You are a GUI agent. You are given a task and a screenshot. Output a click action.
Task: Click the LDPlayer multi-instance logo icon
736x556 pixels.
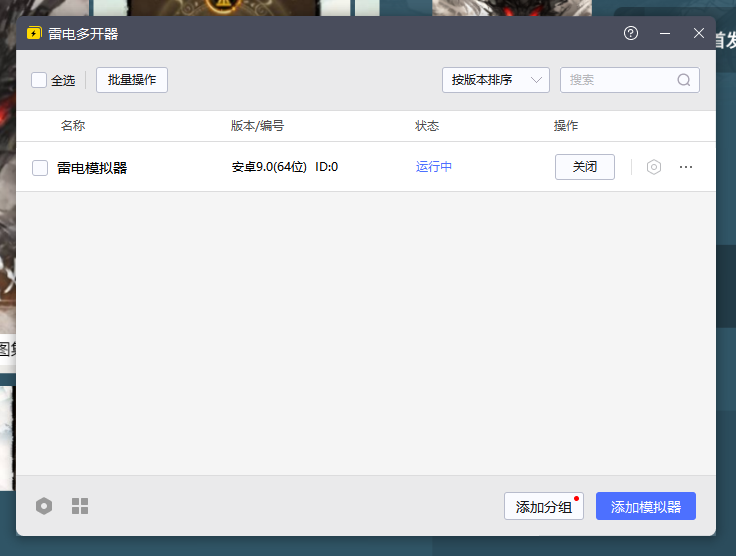pos(34,33)
